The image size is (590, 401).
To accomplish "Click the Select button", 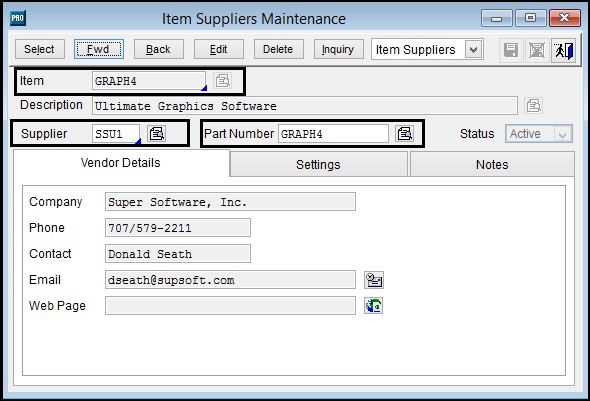I will [40, 49].
